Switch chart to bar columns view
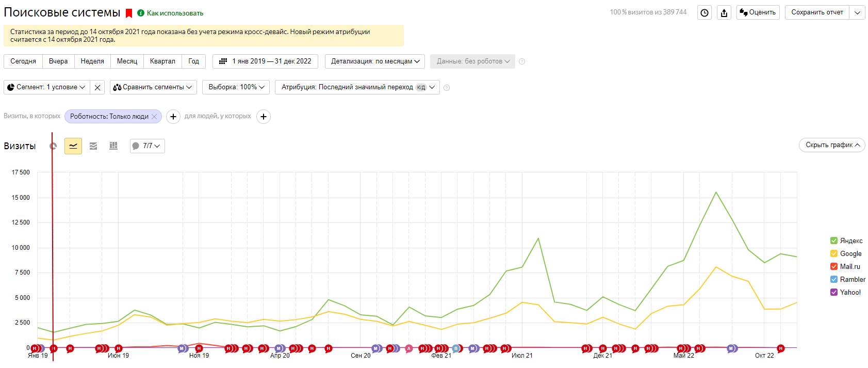The image size is (868, 368). pyautogui.click(x=113, y=146)
